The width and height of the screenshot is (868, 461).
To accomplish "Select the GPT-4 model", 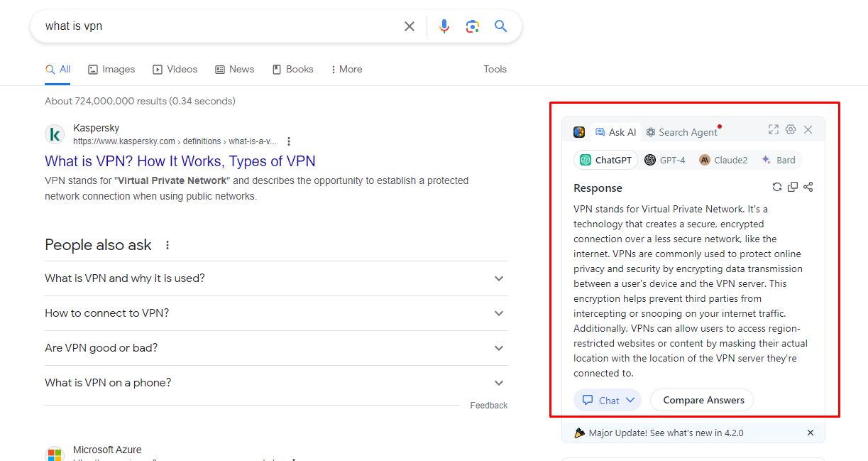I will click(x=665, y=160).
